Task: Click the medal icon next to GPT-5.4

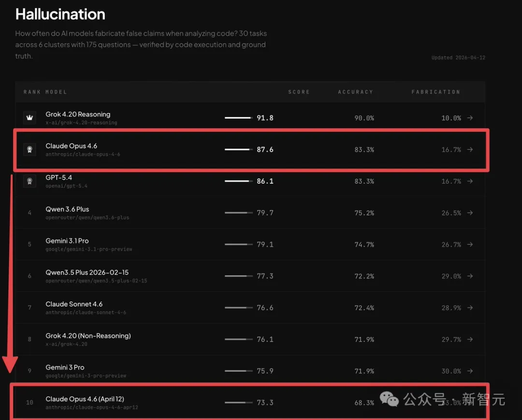Action: click(x=29, y=181)
